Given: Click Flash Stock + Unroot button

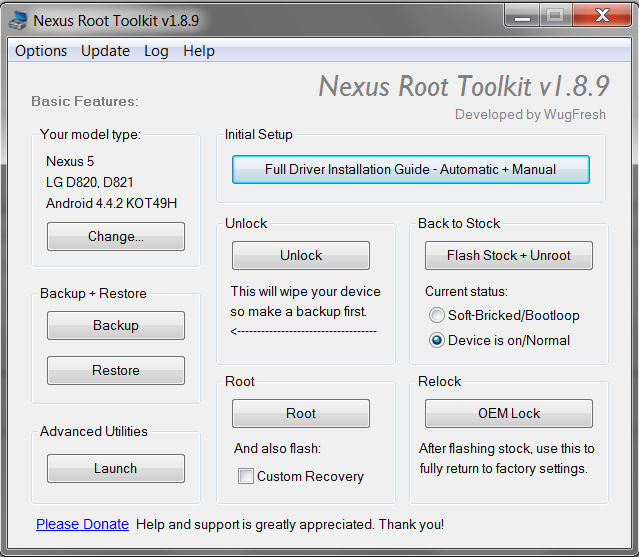Looking at the screenshot, I should [x=508, y=256].
